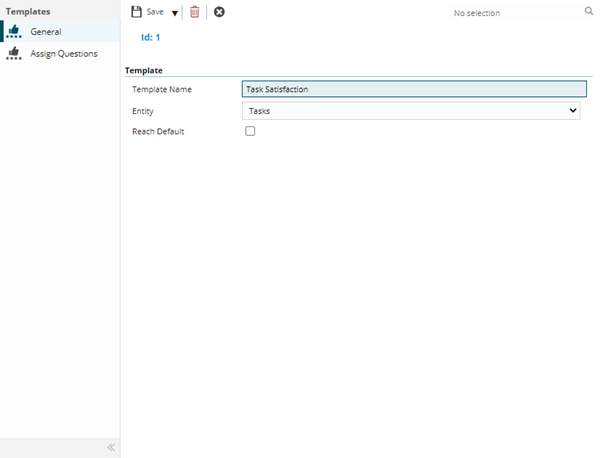The image size is (600, 458).
Task: Switch to the Assign Questions tab
Action: click(63, 54)
